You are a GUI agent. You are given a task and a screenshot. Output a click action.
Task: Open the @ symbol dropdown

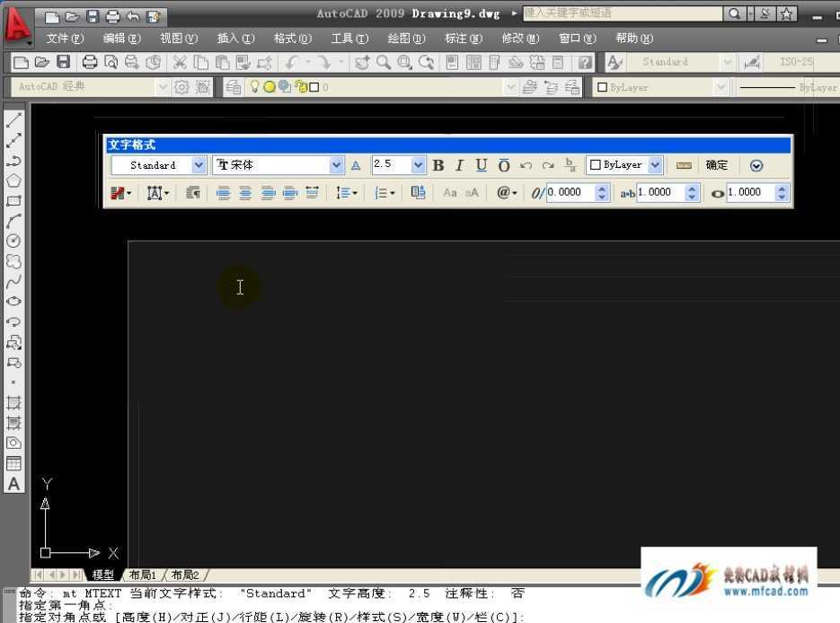pyautogui.click(x=507, y=193)
